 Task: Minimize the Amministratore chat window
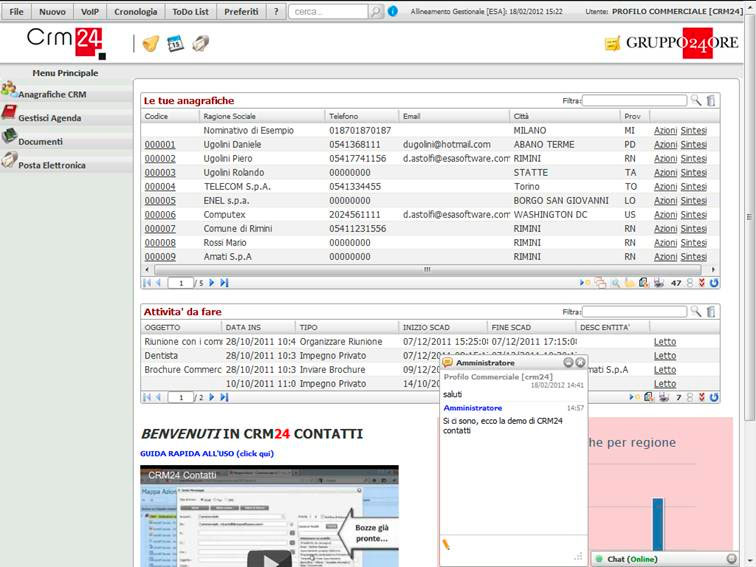[568, 363]
